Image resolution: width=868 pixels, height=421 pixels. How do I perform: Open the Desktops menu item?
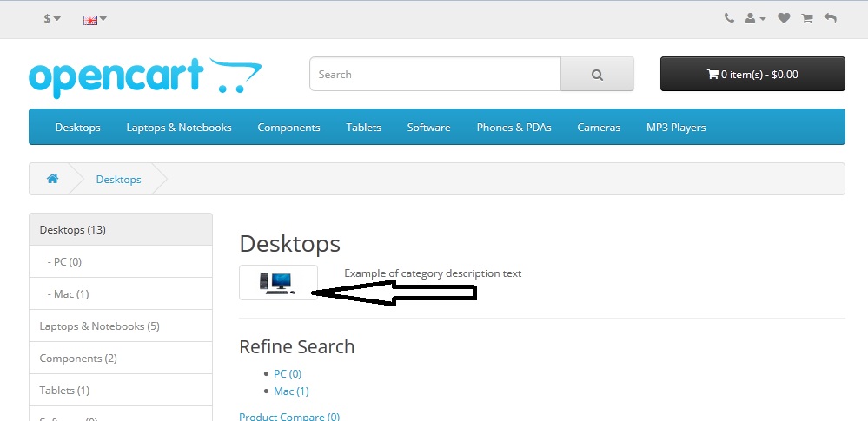78,128
